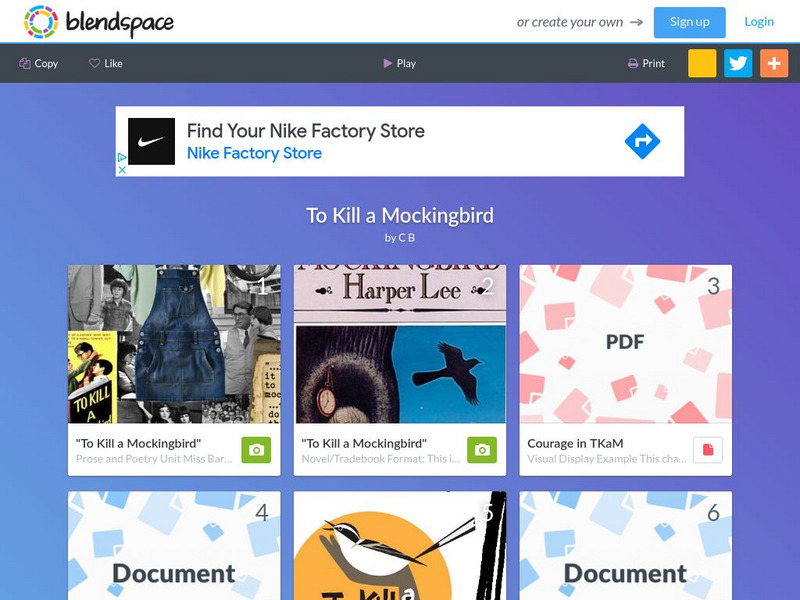Image resolution: width=800 pixels, height=600 pixels.
Task: Open the Harper Lee book cover thumbnail
Action: (x=400, y=344)
